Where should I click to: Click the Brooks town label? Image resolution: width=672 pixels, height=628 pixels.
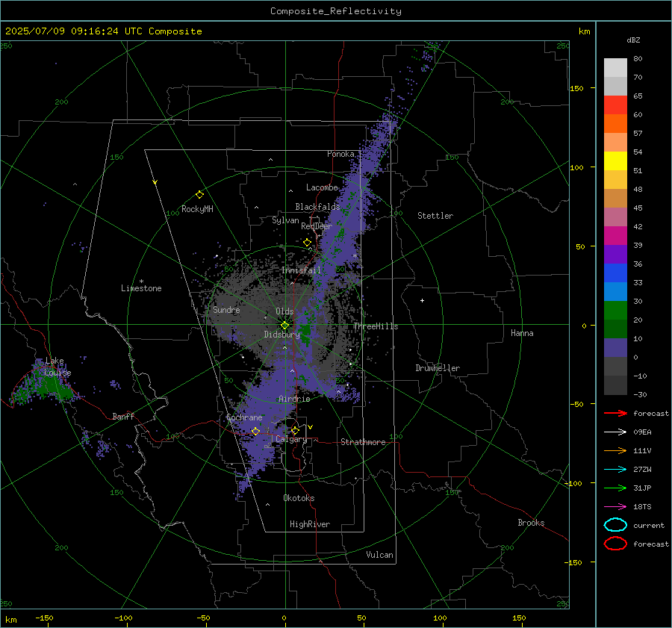point(531,523)
